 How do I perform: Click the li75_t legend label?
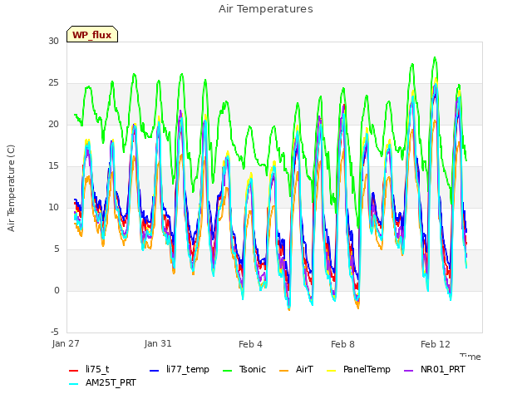[97, 369]
